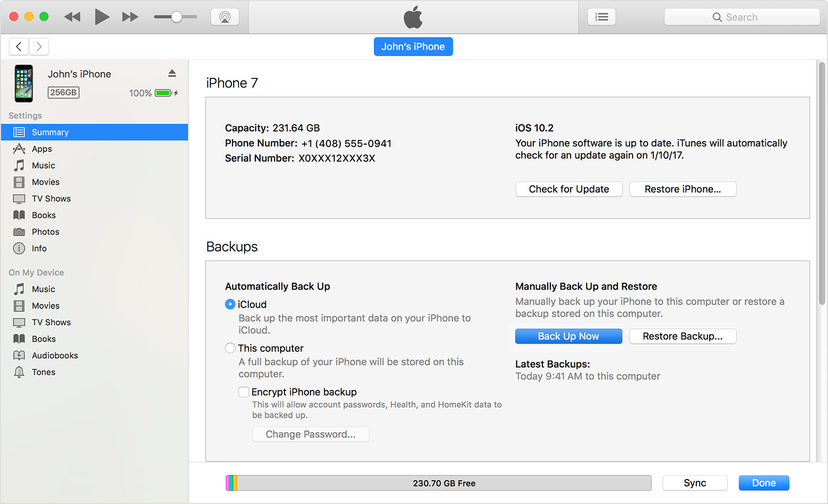Screen dimensions: 828x504
Task: Select the iCloud backup radio button
Action: pos(230,305)
